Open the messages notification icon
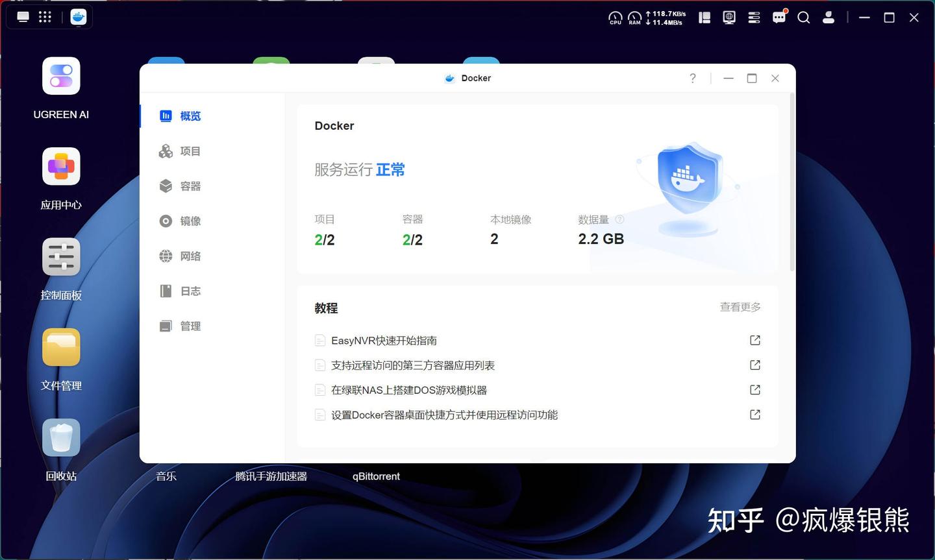This screenshot has height=560, width=935. pos(779,17)
